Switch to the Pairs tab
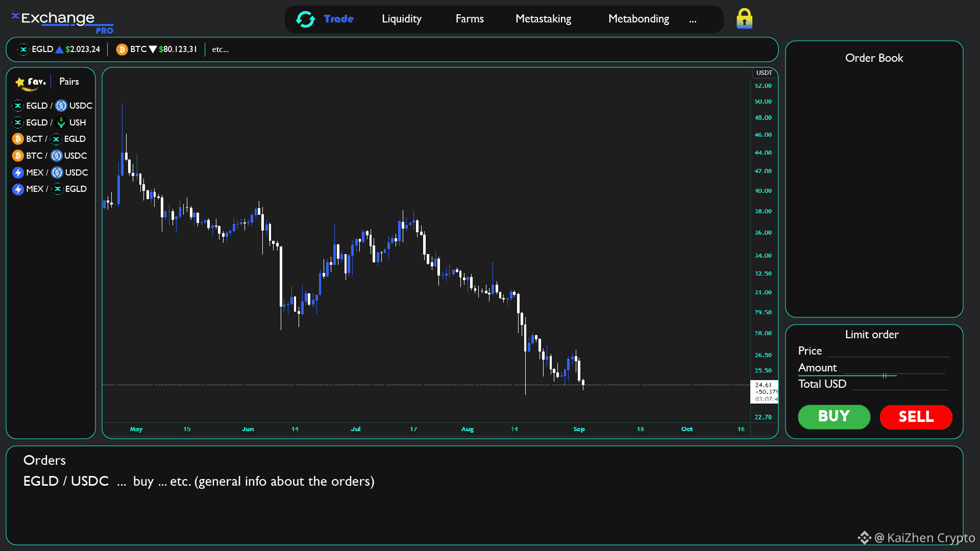980x551 pixels. [x=69, y=82]
